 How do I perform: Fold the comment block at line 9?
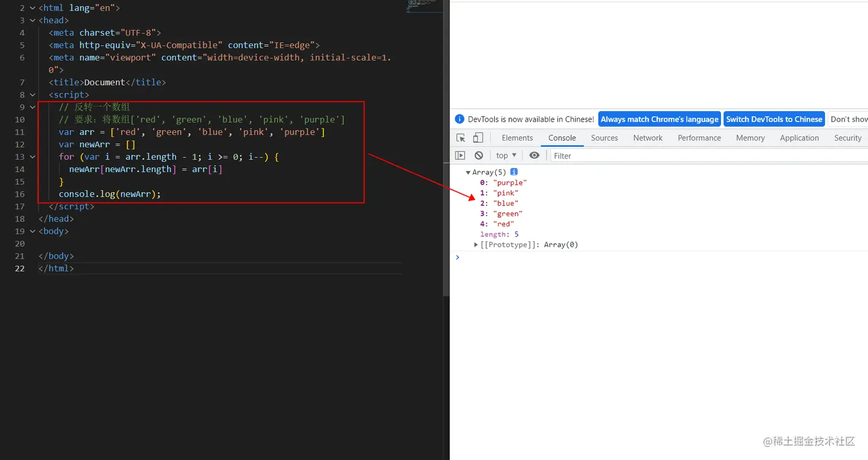tap(32, 107)
